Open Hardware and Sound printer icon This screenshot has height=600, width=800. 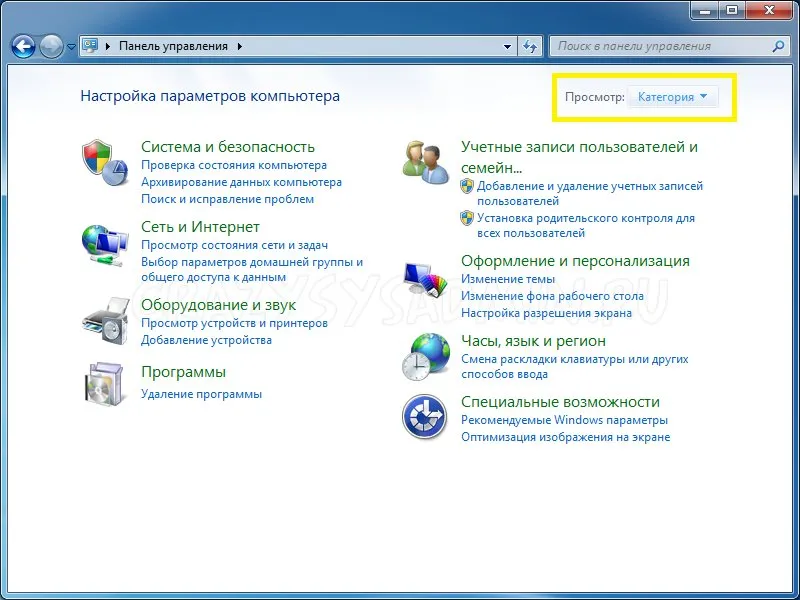(x=106, y=321)
